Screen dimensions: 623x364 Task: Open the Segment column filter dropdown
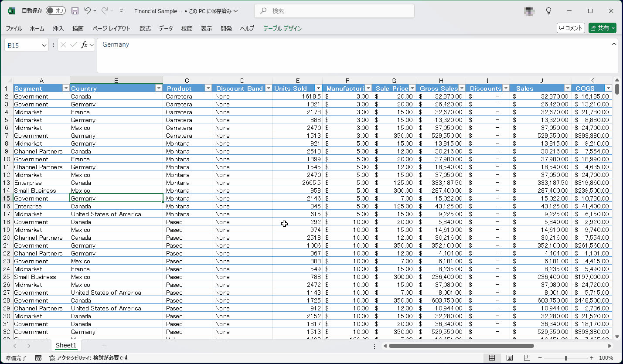tap(66, 88)
